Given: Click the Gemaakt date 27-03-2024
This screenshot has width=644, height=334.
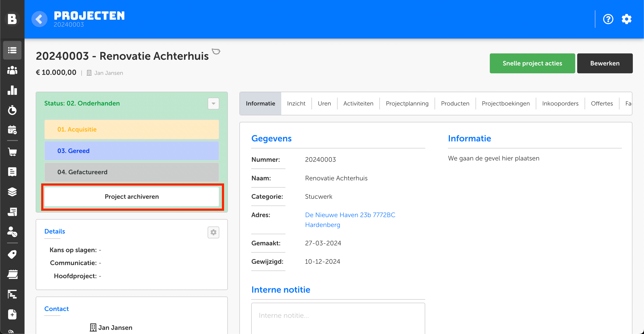Looking at the screenshot, I should pyautogui.click(x=323, y=243).
